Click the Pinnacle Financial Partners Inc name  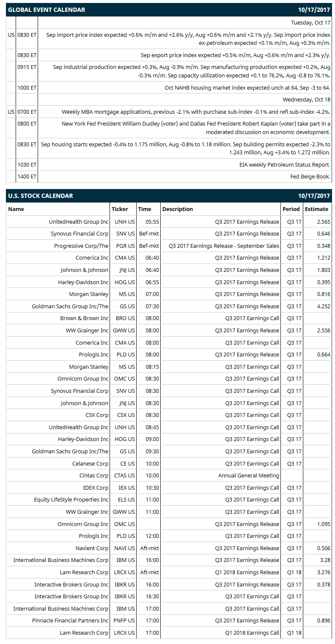[70, 620]
